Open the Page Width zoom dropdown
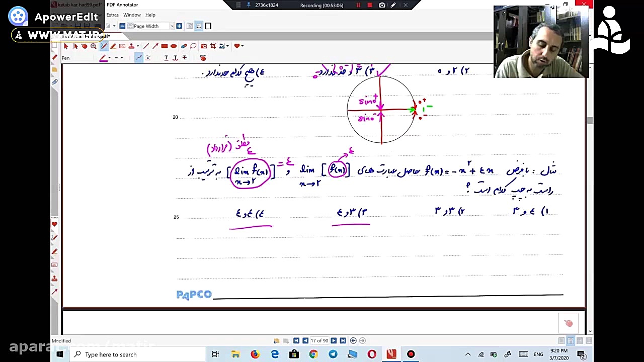This screenshot has height=362, width=644. (x=172, y=26)
